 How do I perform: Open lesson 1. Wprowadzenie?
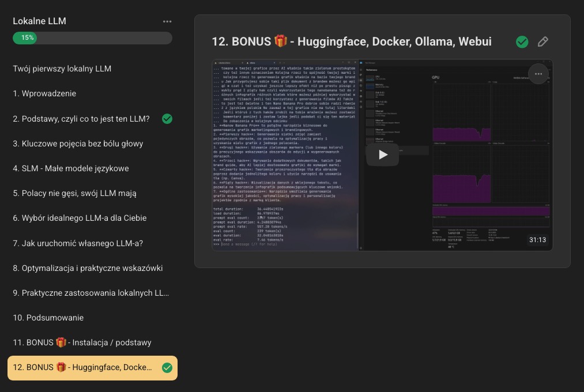92,94
